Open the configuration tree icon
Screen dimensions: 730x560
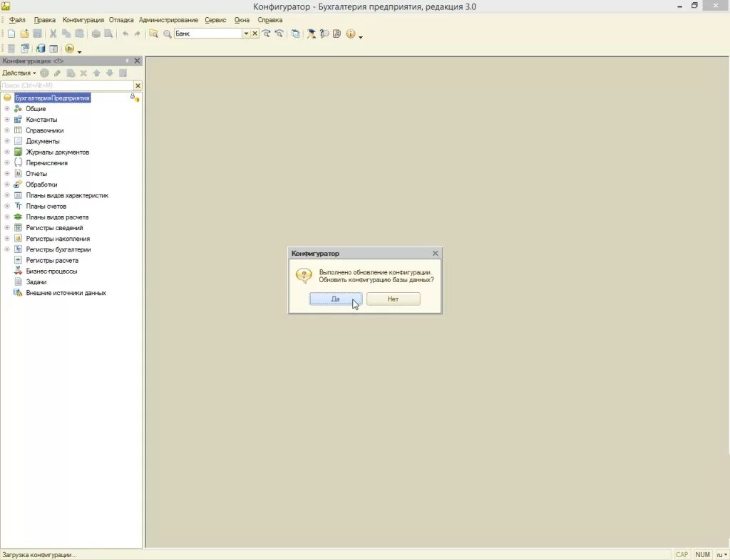tap(25, 48)
